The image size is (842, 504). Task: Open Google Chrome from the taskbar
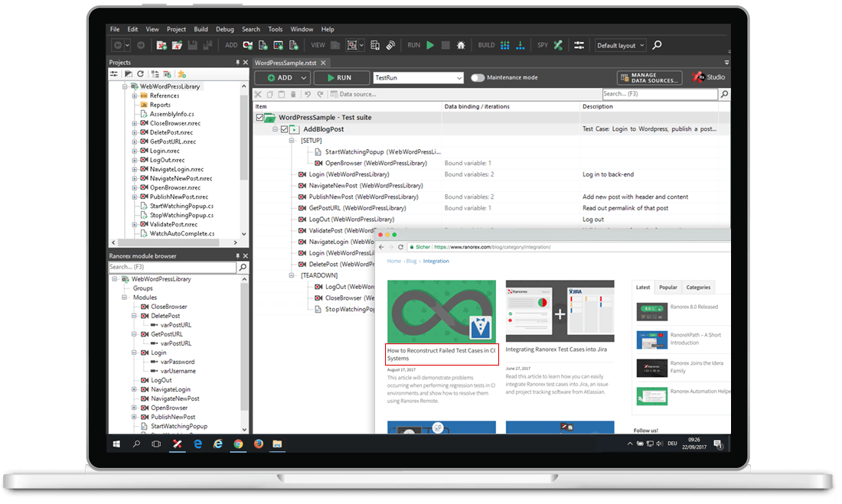pos(238,444)
